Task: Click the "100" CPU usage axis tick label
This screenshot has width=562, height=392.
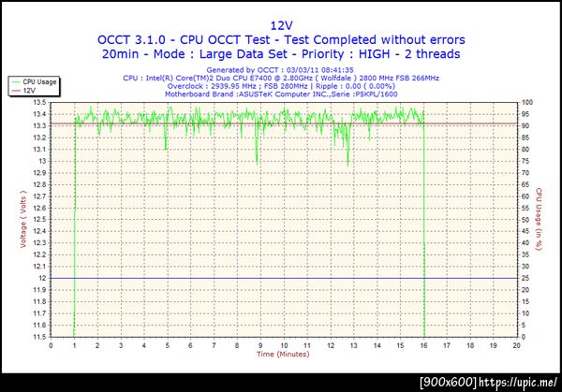Action: click(527, 102)
